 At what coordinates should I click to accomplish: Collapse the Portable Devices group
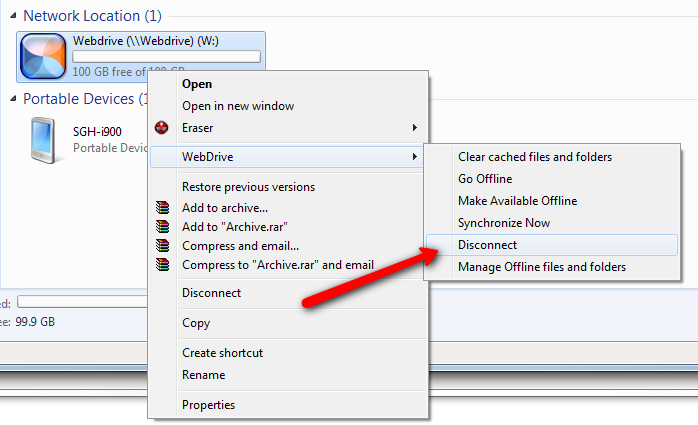point(14,99)
